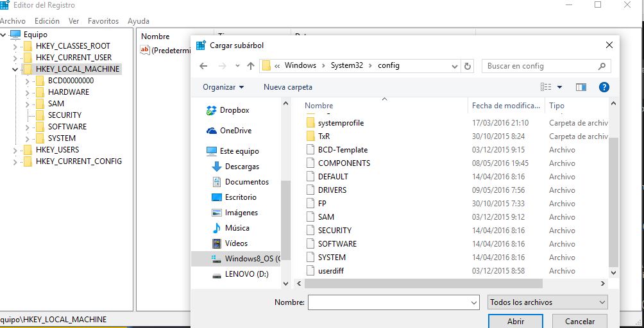The image size is (644, 328).
Task: Open OneDrive in the sidebar
Action: coord(235,131)
